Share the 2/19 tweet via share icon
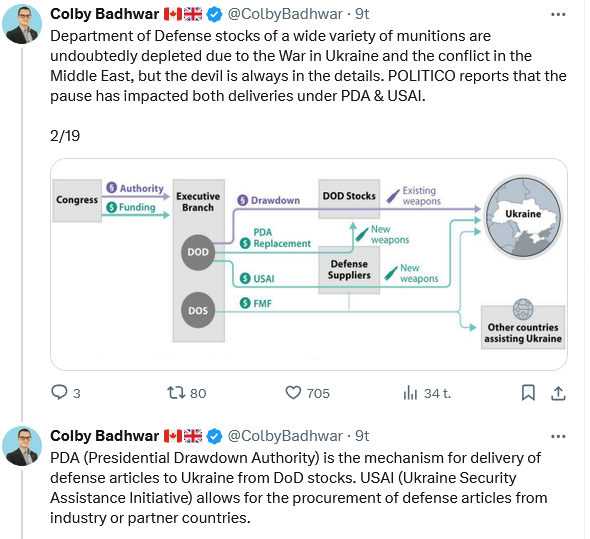590x539 pixels. coord(558,393)
